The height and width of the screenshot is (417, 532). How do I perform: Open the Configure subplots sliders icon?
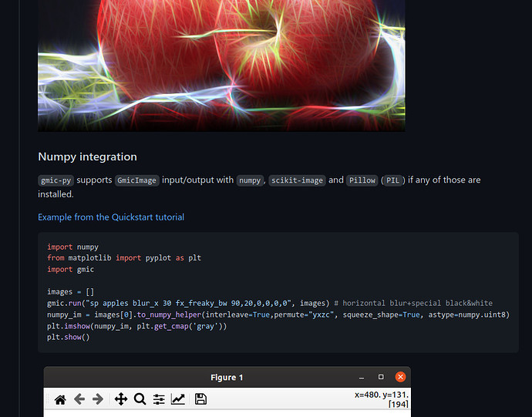pos(159,399)
